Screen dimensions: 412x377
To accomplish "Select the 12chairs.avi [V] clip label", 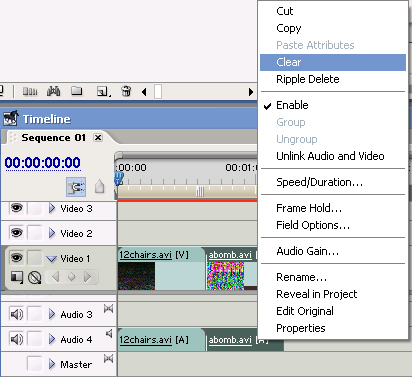I will click(x=154, y=255).
